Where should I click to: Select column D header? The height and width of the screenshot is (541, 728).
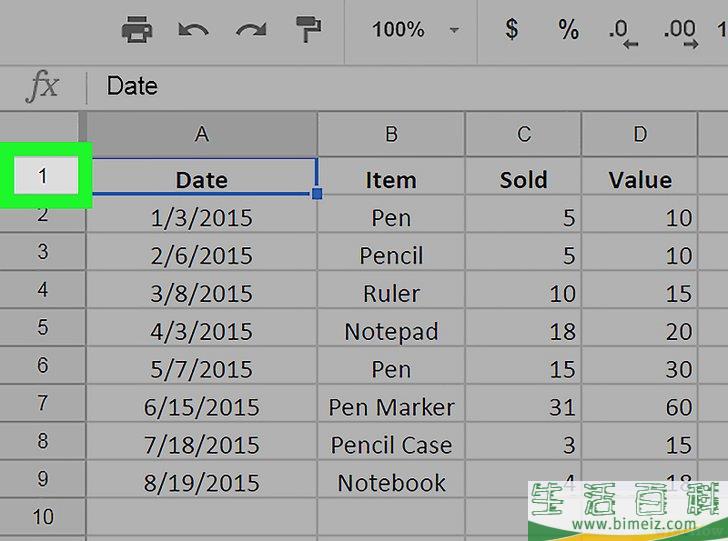pyautogui.click(x=640, y=134)
